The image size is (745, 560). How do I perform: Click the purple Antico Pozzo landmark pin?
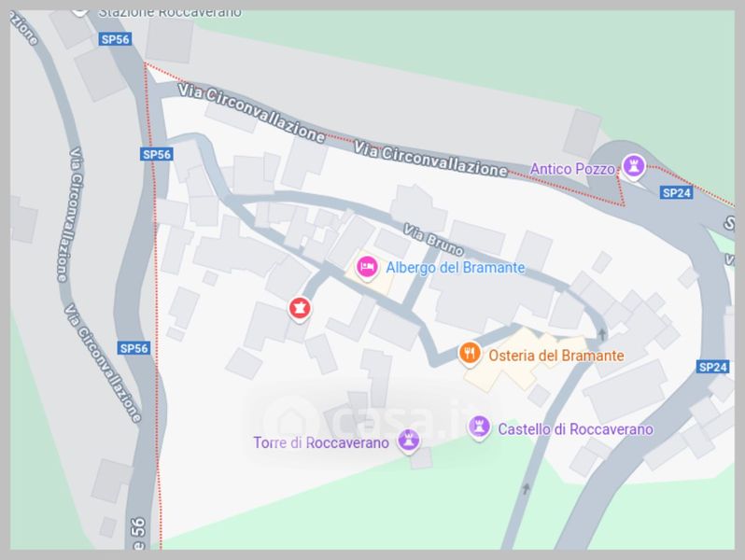[633, 166]
